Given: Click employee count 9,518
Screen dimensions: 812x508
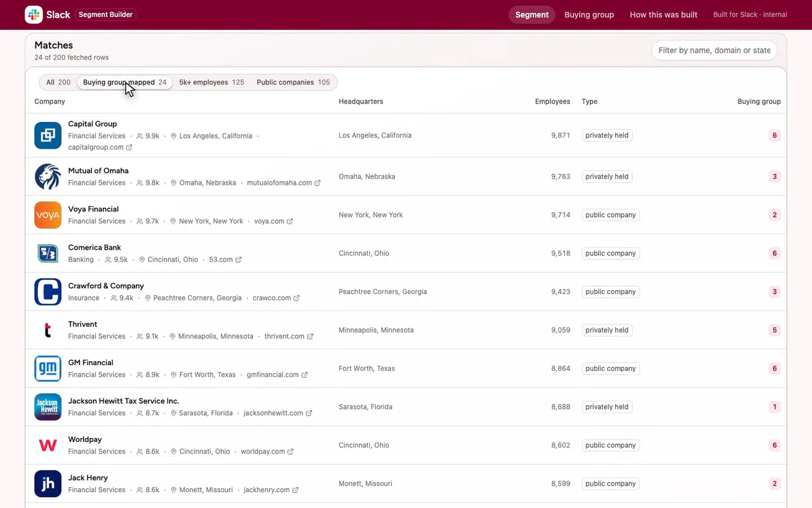Looking at the screenshot, I should pos(561,253).
